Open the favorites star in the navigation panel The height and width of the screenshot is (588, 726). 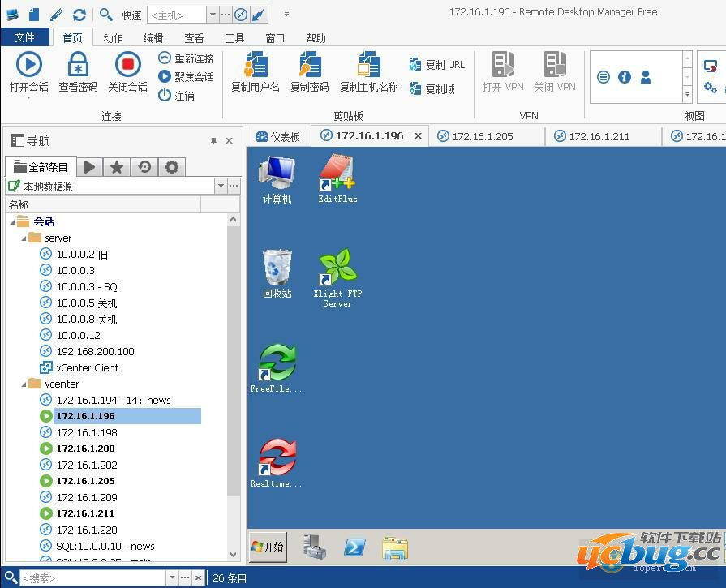[x=116, y=166]
